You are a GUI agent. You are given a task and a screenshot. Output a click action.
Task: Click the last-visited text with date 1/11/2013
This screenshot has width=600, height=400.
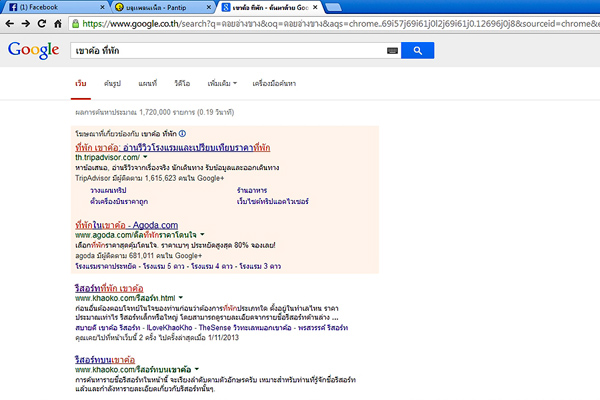pos(157,338)
